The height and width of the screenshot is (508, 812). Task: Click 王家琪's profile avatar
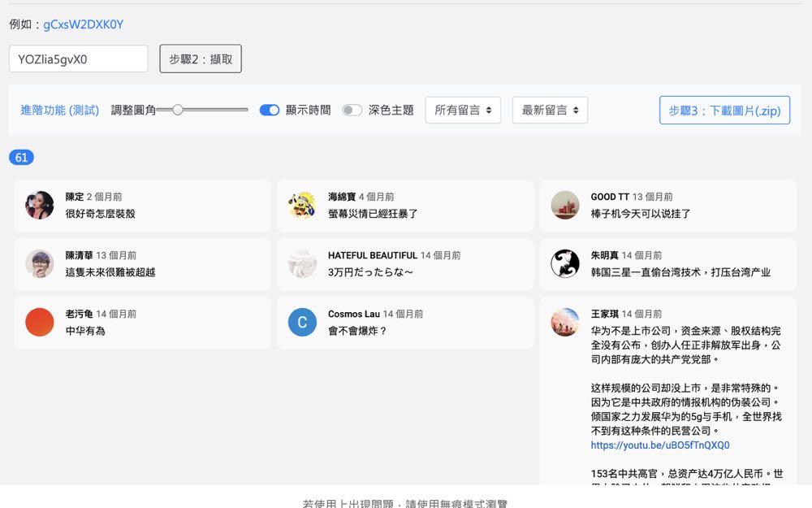(x=565, y=323)
